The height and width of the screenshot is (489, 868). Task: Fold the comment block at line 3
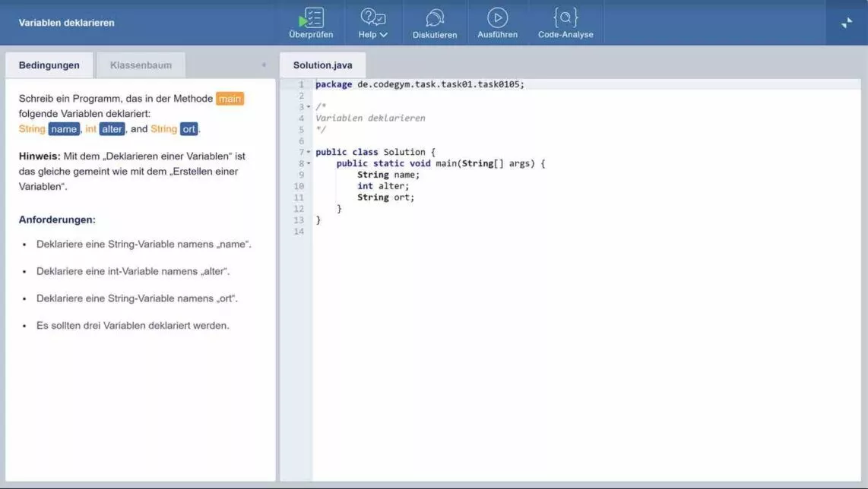coord(309,107)
